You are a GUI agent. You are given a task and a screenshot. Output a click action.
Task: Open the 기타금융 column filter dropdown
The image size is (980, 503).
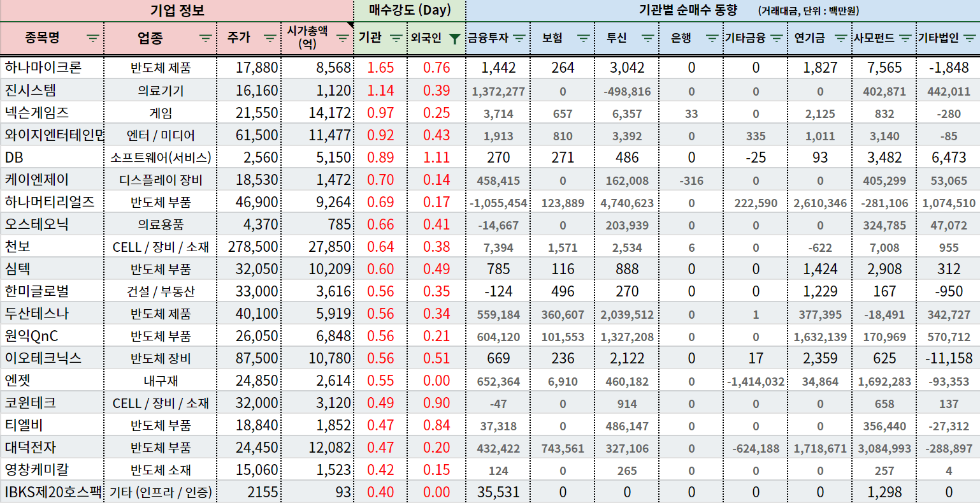776,38
